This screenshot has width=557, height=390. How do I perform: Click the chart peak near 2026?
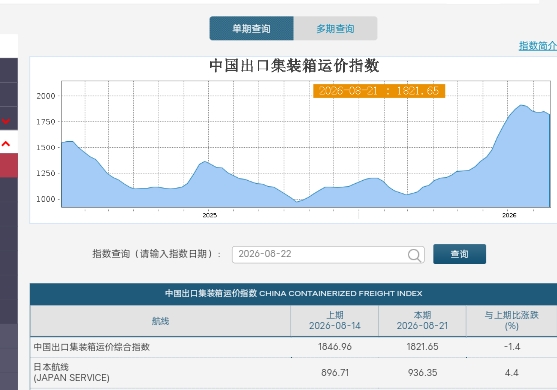point(522,105)
